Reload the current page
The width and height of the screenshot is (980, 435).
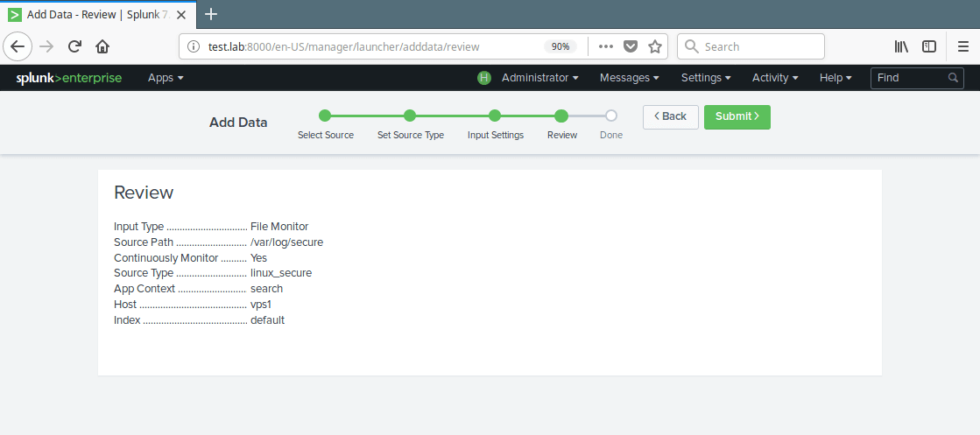click(75, 46)
